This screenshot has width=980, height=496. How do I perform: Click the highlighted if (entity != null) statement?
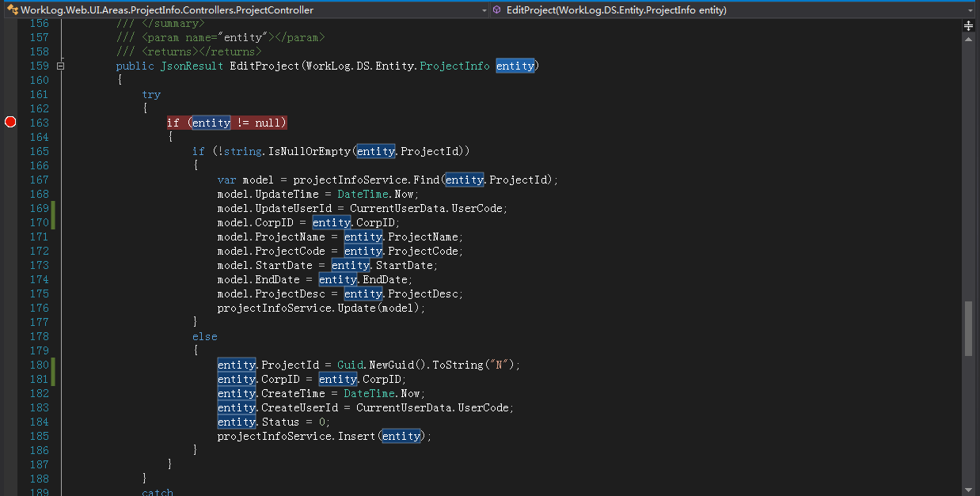(226, 123)
